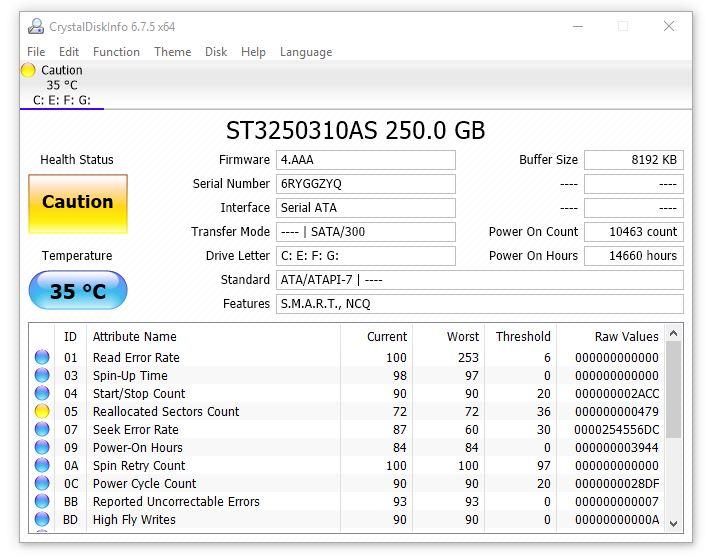Select the Start/Stop Count attribute name
712x560 pixels.
tap(138, 393)
